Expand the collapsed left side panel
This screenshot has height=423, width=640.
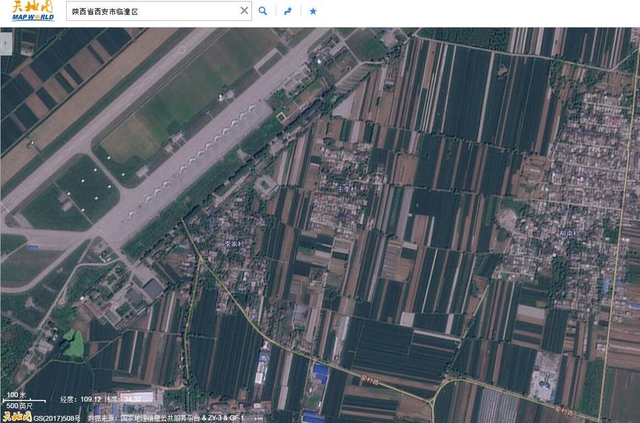6,43
